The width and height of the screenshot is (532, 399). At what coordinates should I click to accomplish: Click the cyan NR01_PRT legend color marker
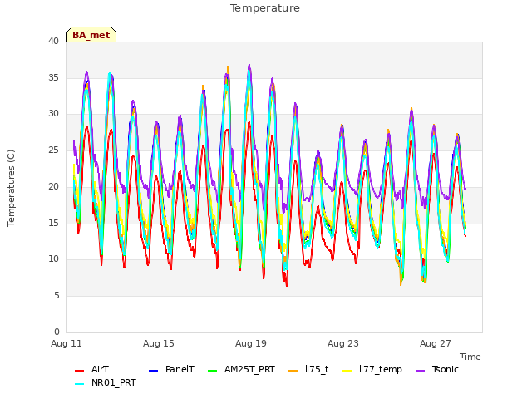[x=80, y=384]
